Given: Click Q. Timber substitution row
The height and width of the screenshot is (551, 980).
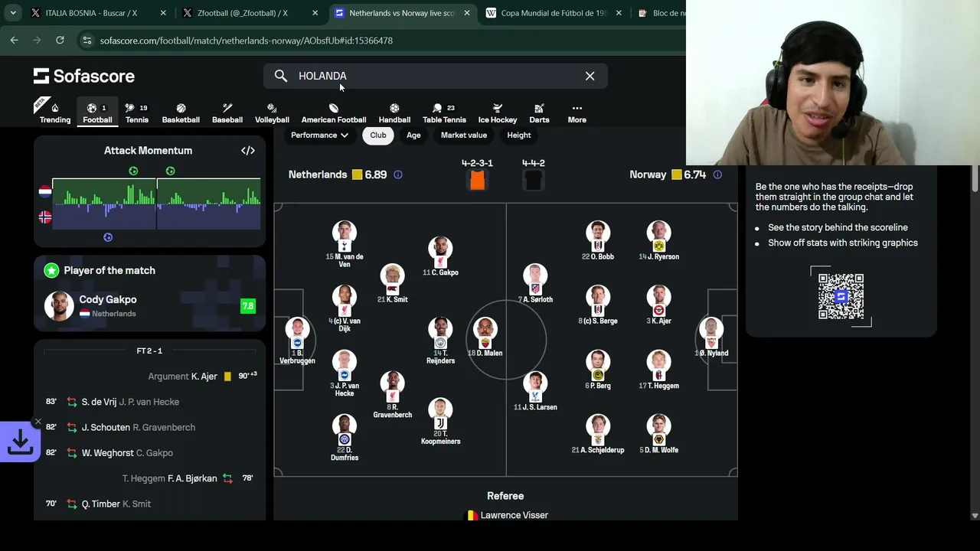Looking at the screenshot, I should coord(149,504).
